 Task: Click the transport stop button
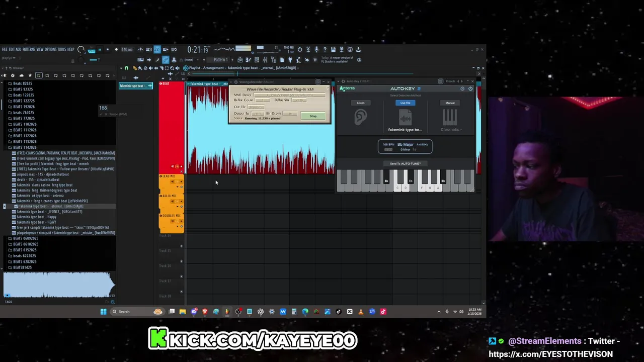[108, 49]
